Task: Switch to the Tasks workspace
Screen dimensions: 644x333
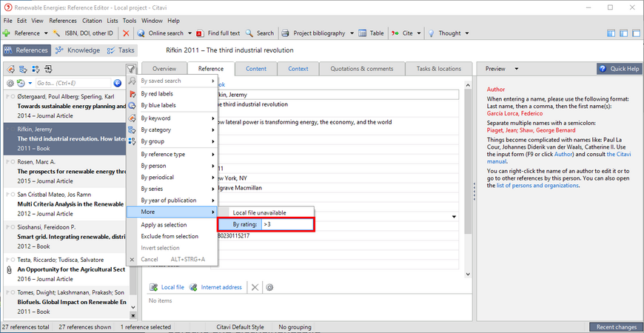Action: click(x=121, y=50)
